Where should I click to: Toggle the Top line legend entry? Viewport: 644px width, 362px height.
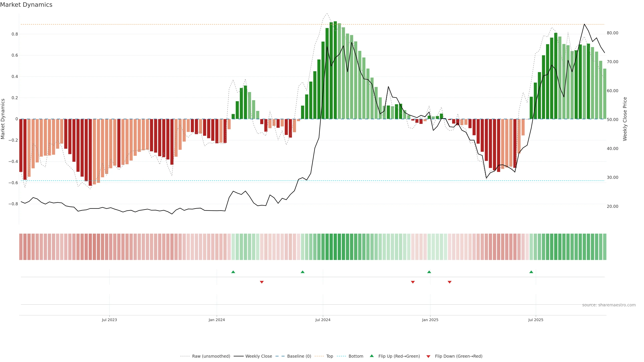click(330, 356)
